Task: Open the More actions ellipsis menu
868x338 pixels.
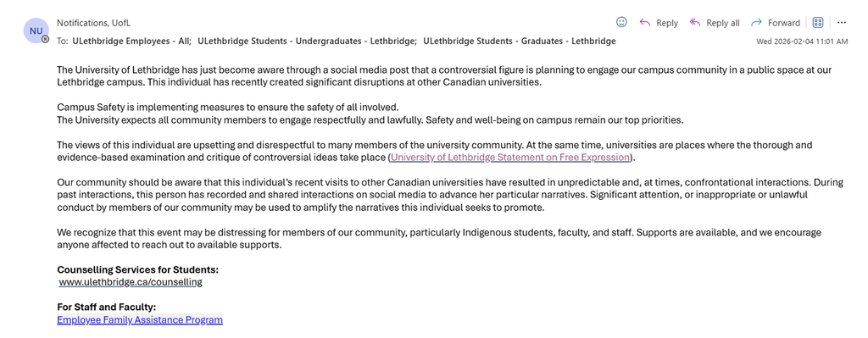Action: [842, 22]
